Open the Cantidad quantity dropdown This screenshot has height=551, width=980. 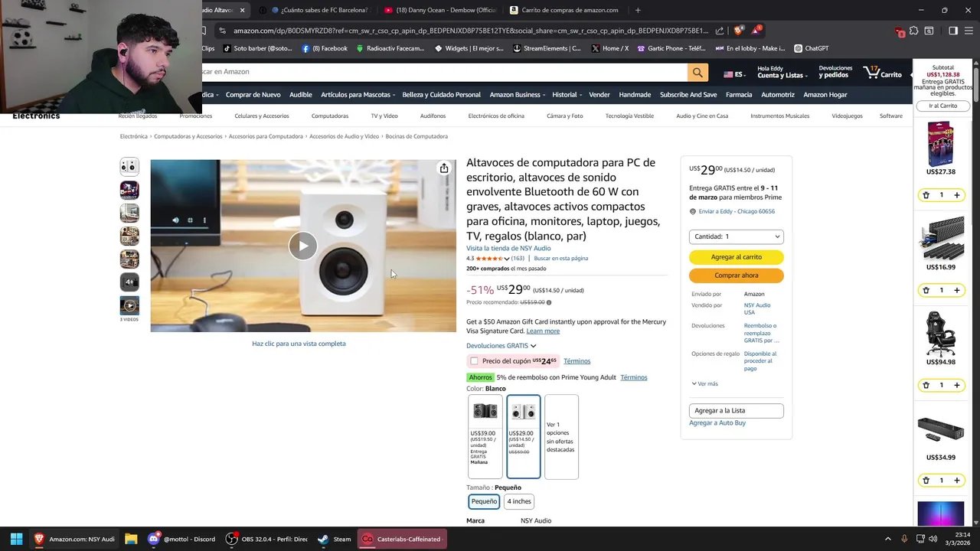(736, 236)
